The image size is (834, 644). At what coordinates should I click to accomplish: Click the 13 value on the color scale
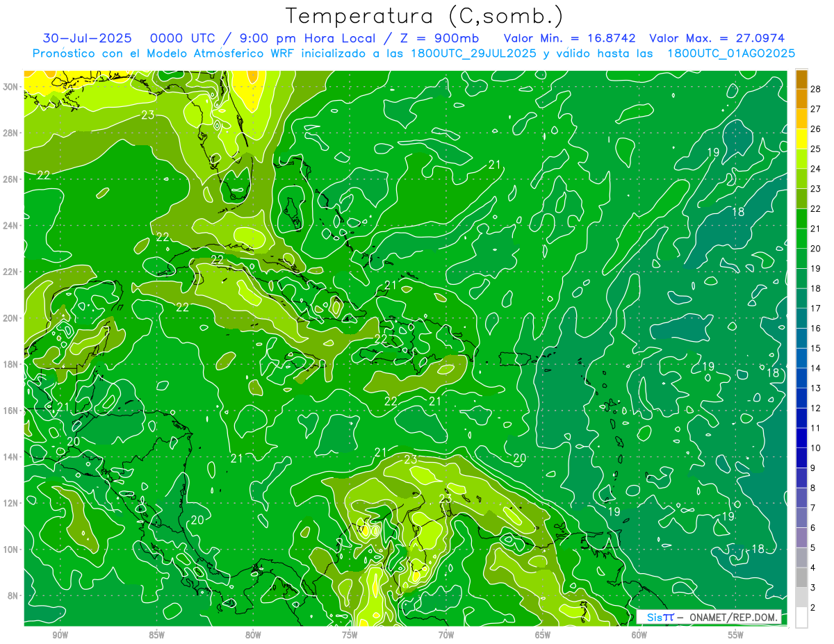(x=817, y=388)
